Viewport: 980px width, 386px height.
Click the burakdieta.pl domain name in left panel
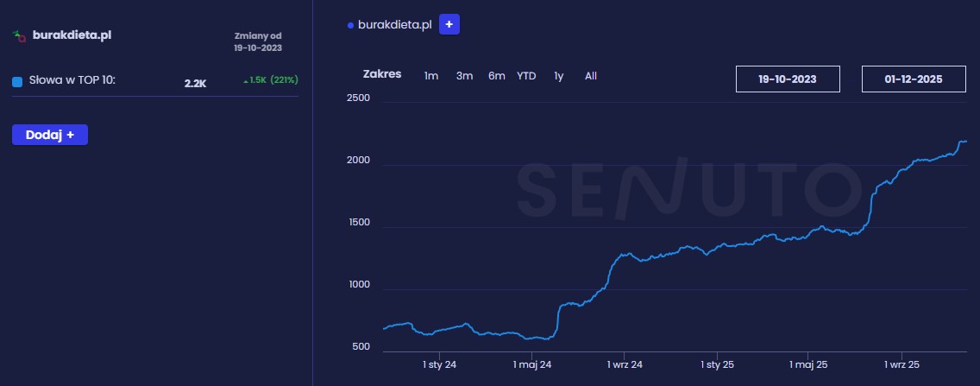click(72, 35)
